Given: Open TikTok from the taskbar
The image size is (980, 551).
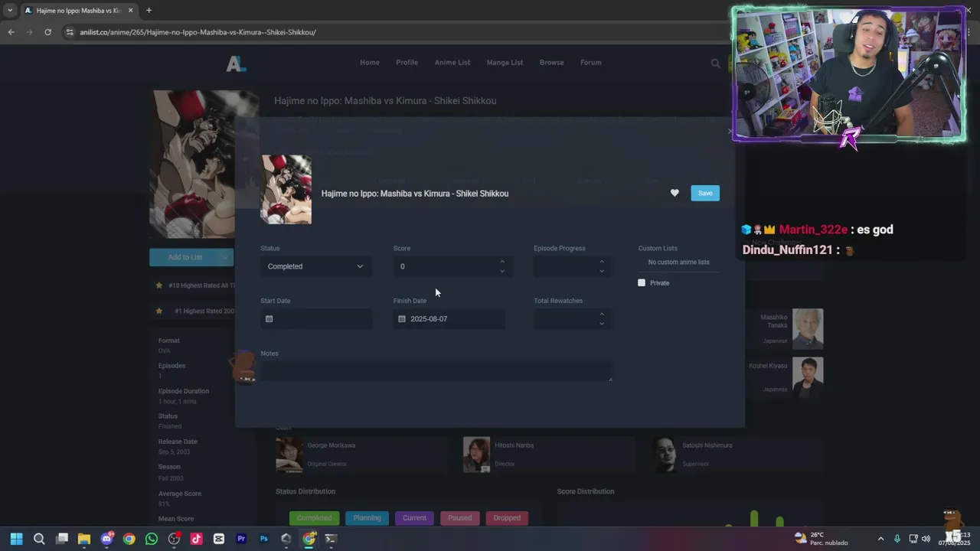Looking at the screenshot, I should click(196, 539).
